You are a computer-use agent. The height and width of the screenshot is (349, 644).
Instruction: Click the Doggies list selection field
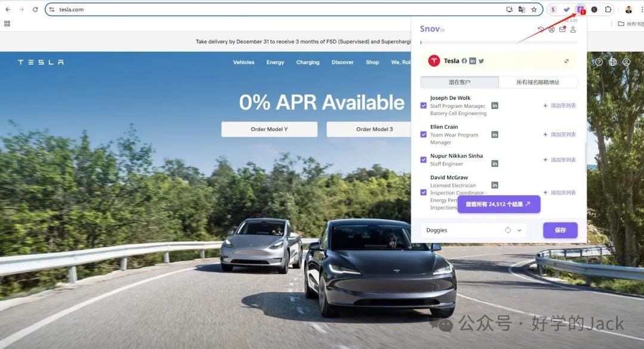[473, 230]
